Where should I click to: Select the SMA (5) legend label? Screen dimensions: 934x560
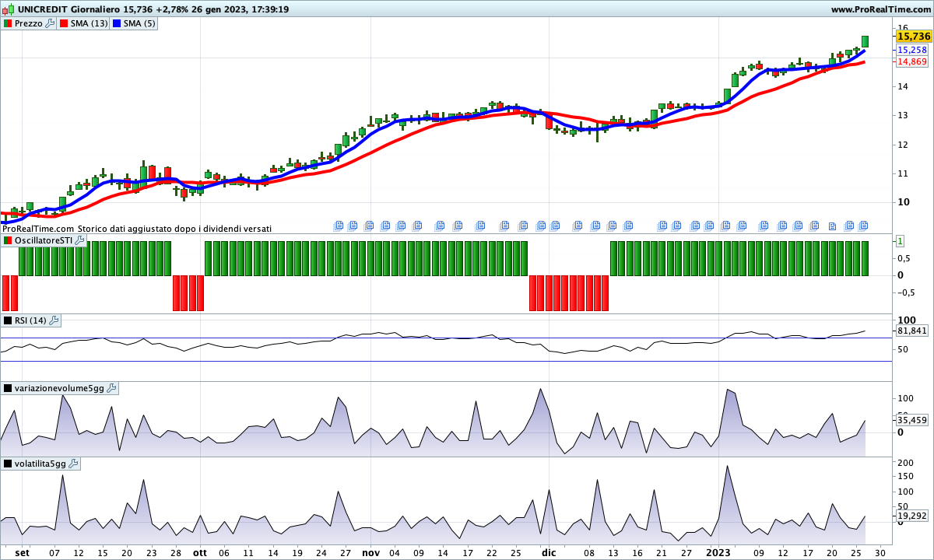140,23
